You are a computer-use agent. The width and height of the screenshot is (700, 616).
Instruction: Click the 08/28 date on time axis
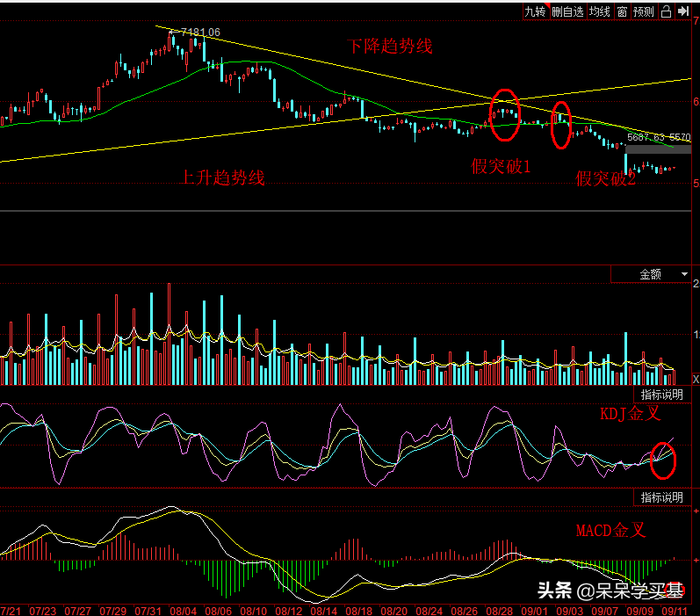(x=499, y=611)
